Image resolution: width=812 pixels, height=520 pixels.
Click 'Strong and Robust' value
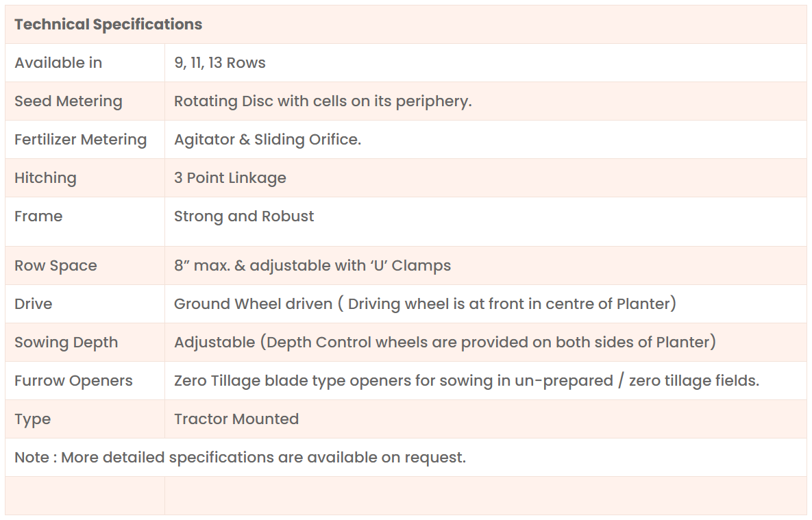pos(244,216)
